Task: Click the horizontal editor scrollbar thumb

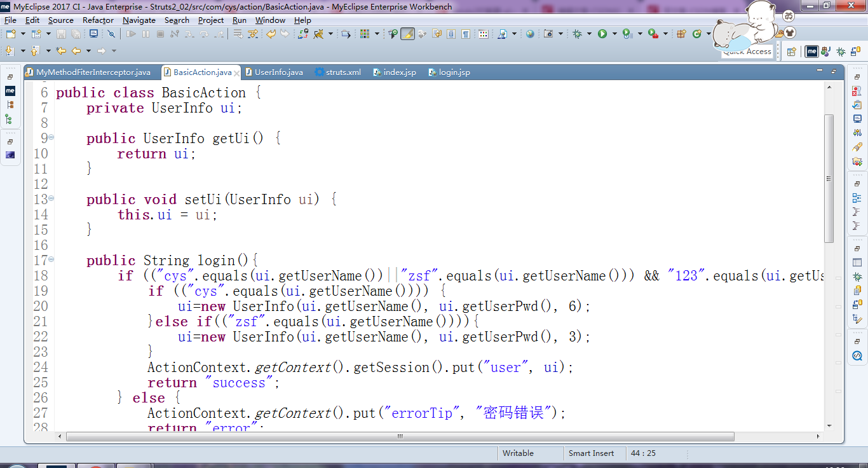Action: [400, 437]
